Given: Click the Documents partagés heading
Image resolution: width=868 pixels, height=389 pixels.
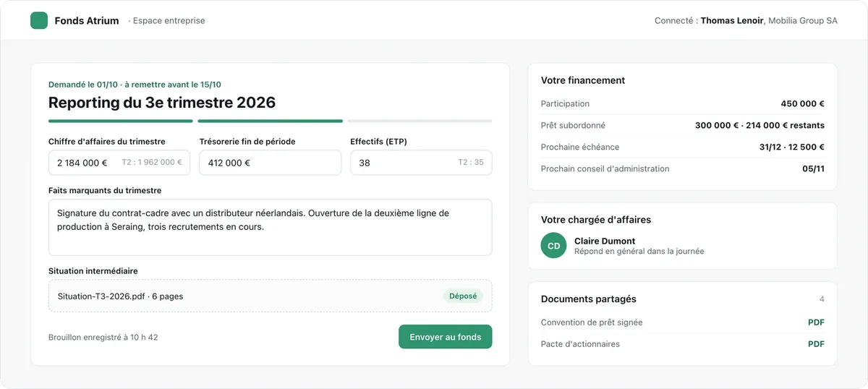Looking at the screenshot, I should 589,299.
